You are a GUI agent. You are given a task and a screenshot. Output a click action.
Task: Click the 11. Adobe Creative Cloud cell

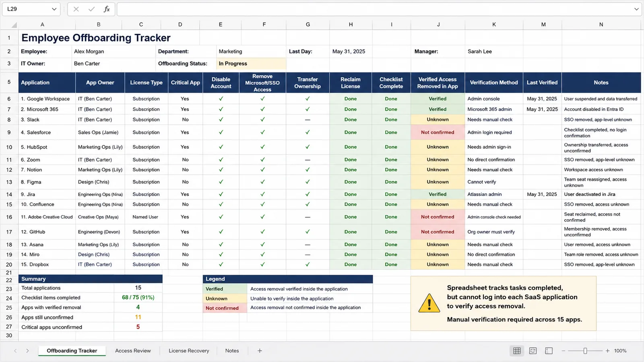point(47,217)
